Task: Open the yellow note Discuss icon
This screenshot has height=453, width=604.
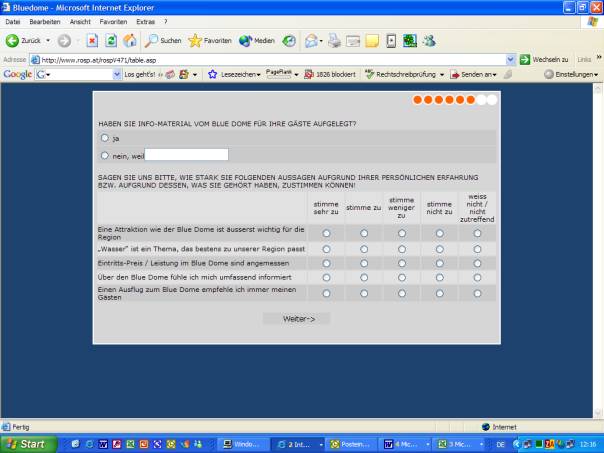Action: click(x=372, y=40)
